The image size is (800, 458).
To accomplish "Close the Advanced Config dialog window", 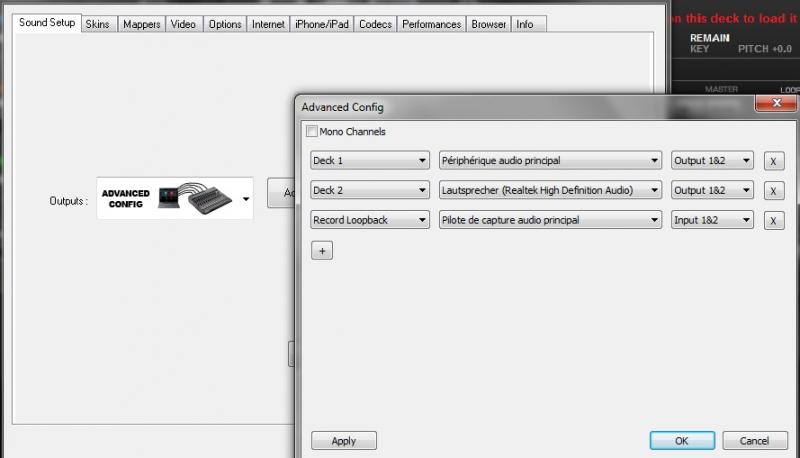I will point(776,105).
